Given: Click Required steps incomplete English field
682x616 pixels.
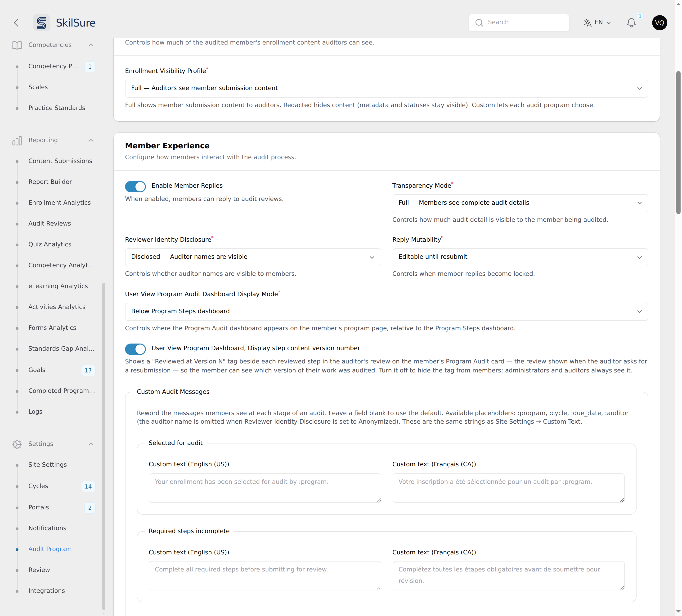Looking at the screenshot, I should 265,575.
